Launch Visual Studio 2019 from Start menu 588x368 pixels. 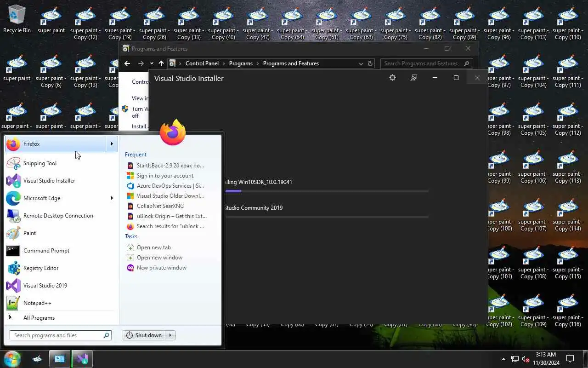(x=62, y=286)
